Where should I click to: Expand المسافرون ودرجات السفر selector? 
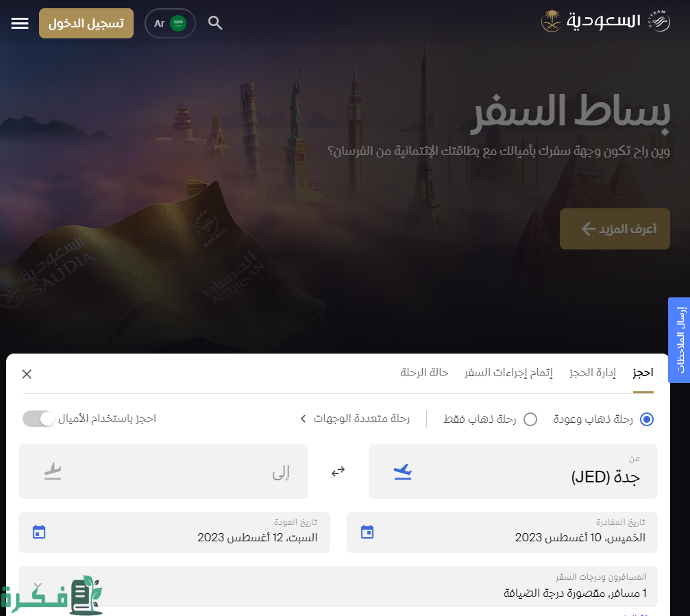tap(338, 587)
